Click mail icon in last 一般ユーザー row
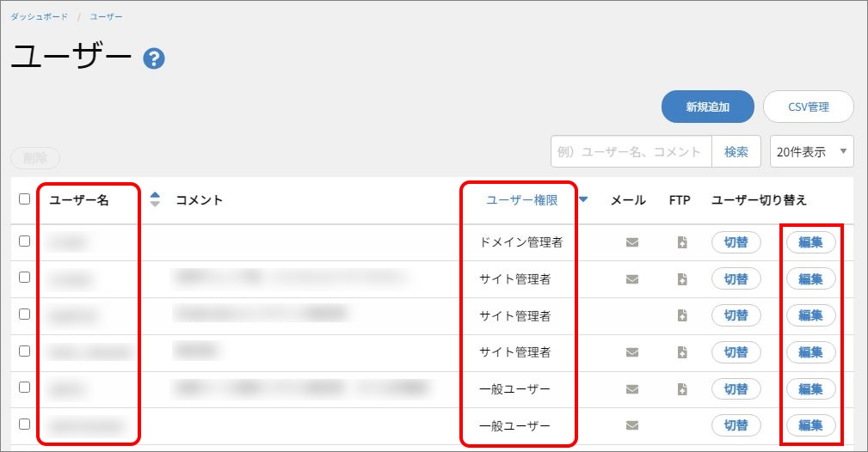Screen dimensions: 868x452 (x=632, y=425)
